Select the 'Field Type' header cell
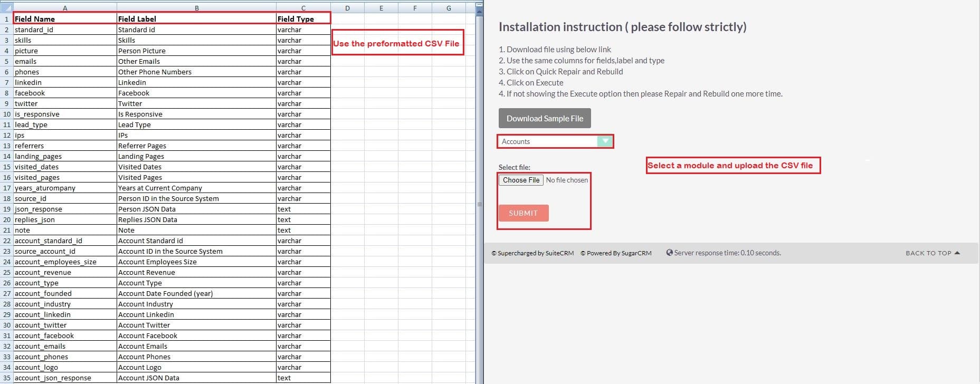Screen dimensions: 980x384 click(303, 18)
